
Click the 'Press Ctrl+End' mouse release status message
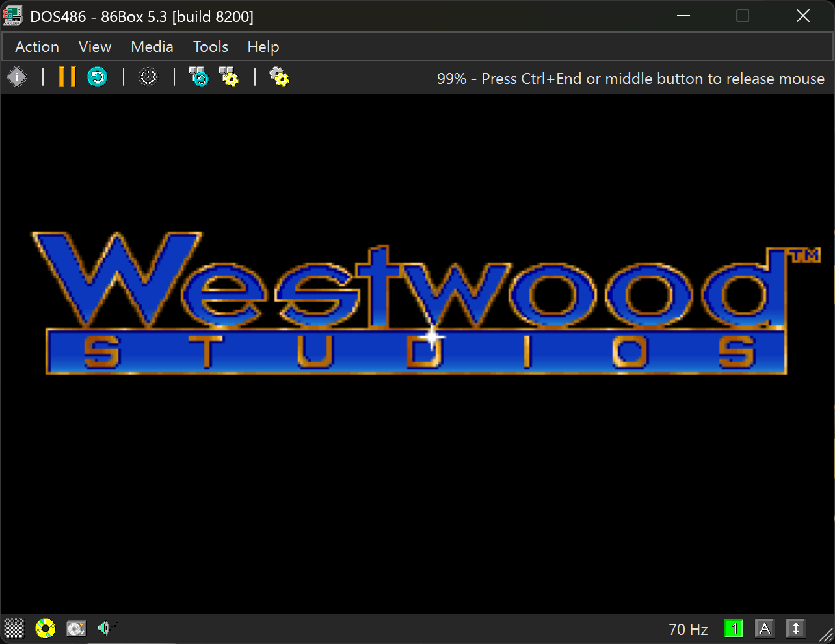(x=631, y=79)
